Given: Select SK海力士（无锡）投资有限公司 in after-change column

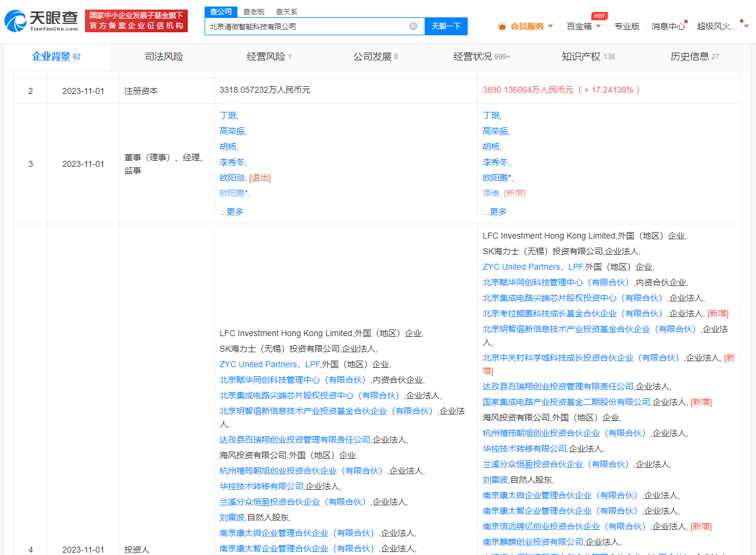Looking at the screenshot, I should (x=542, y=251).
